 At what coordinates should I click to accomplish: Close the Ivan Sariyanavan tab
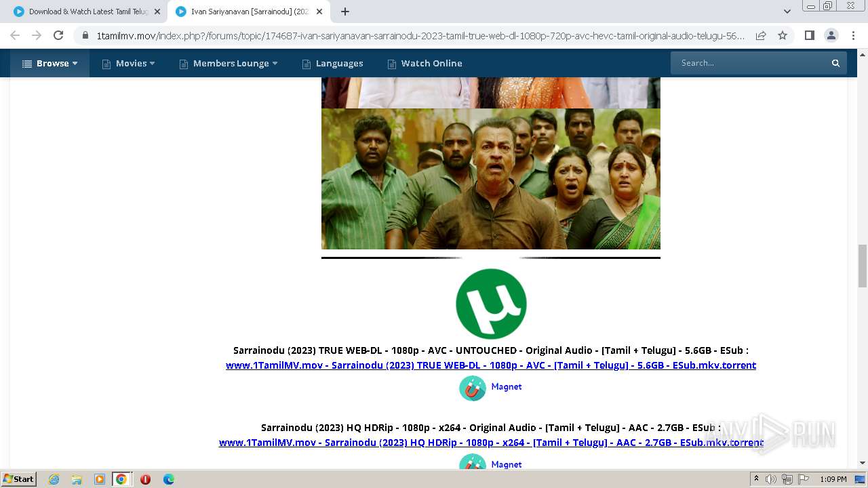319,12
